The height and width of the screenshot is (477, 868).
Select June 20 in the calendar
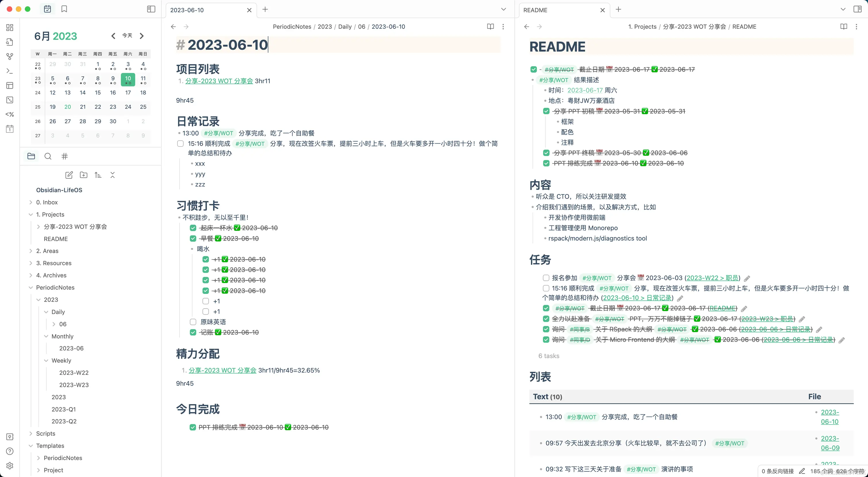[68, 107]
